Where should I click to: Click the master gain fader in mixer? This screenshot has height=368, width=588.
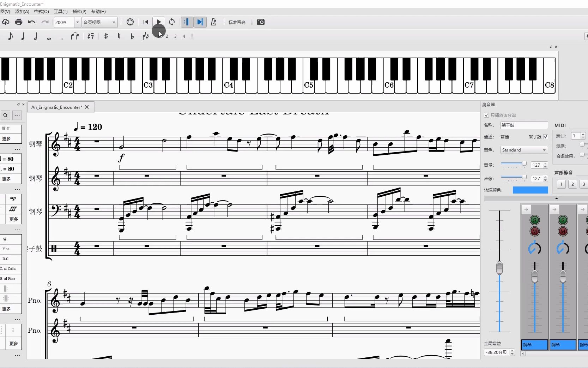pyautogui.click(x=499, y=268)
